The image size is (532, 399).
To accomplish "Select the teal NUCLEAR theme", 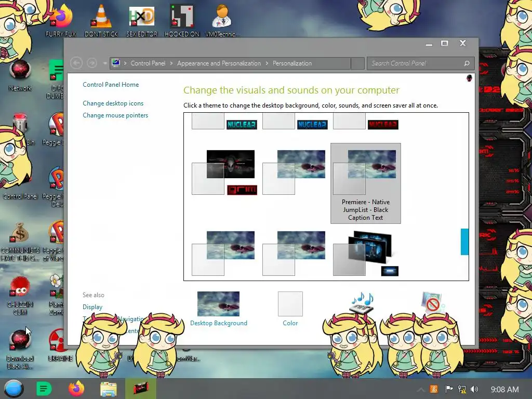I will tap(224, 122).
